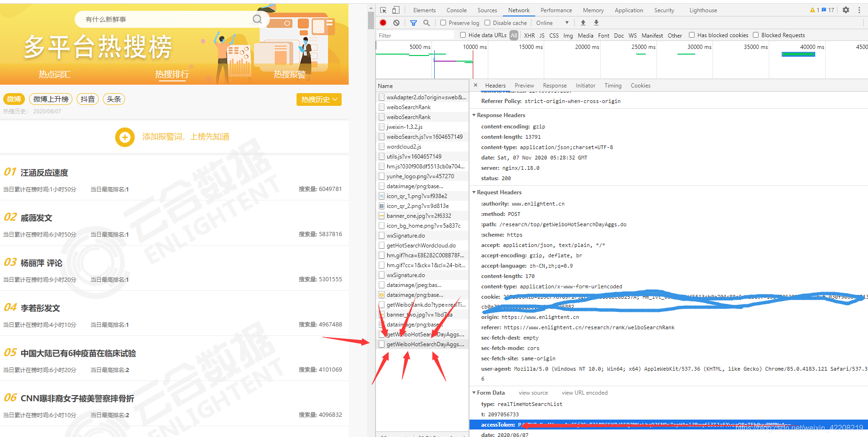The width and height of the screenshot is (868, 437).
Task: Open the 热搜报警 page tab
Action: tap(289, 74)
